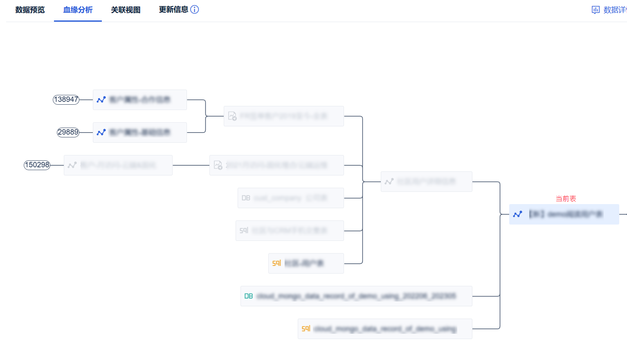Click the orange SQL icon on 社区 node

276,263
